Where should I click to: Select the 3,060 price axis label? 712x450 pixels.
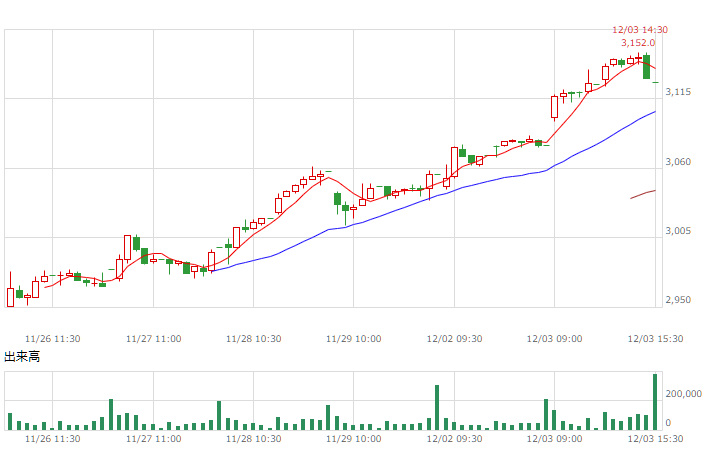(678, 162)
